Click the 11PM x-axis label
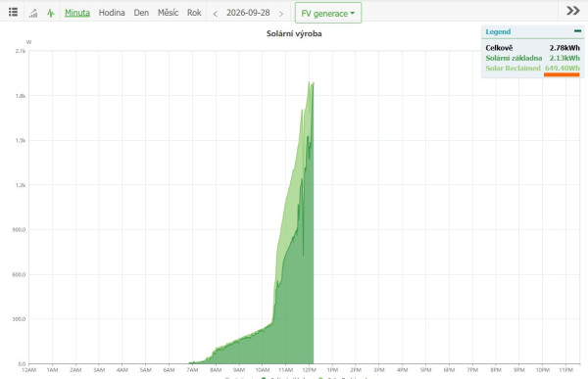Viewport: 588px width, 379px height. 565,370
